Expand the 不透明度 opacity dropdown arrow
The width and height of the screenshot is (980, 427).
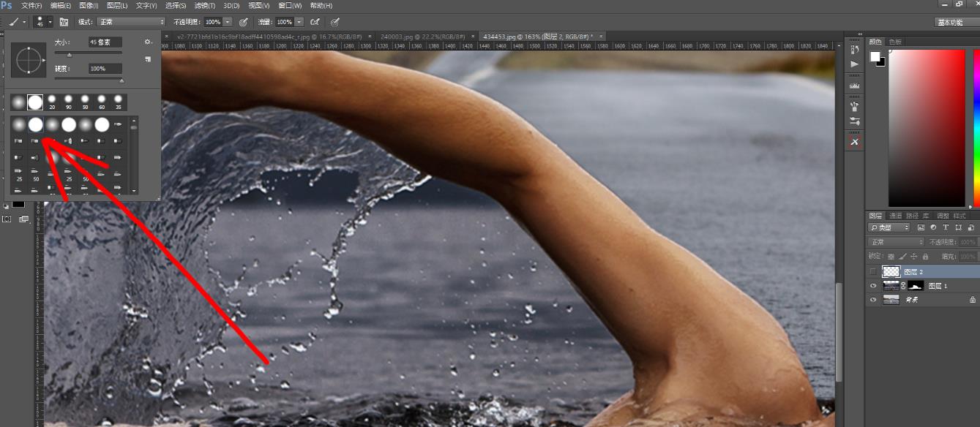coord(228,22)
